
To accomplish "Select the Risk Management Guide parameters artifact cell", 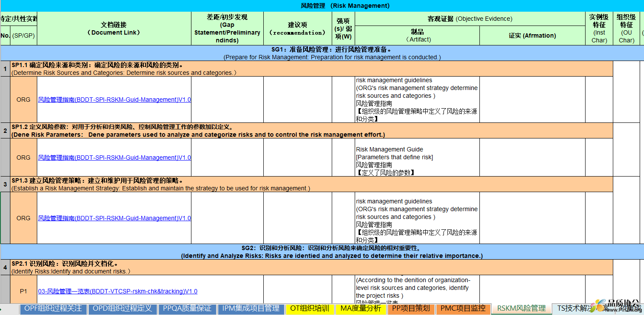I will (417, 157).
